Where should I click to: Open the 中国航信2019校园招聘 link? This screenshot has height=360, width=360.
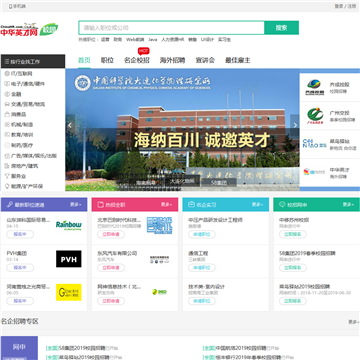[241, 348]
